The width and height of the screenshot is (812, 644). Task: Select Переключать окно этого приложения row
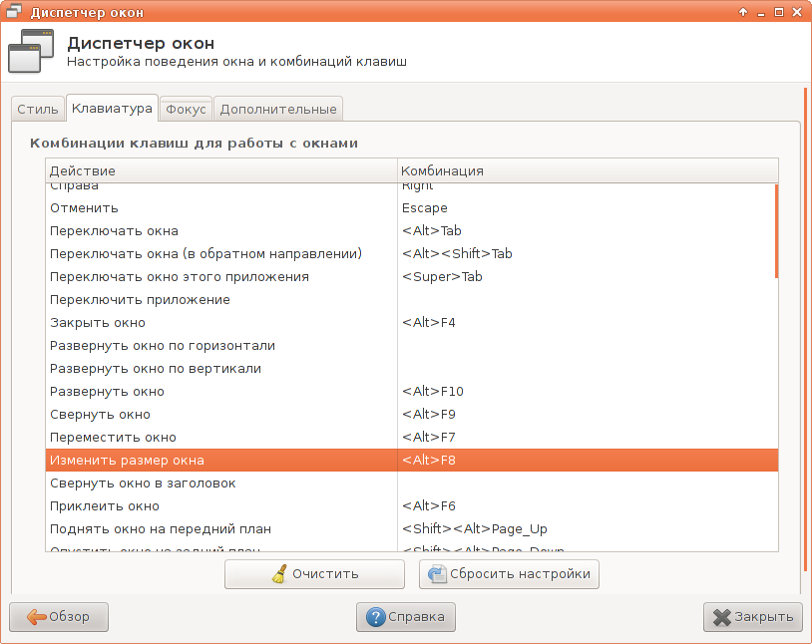412,277
